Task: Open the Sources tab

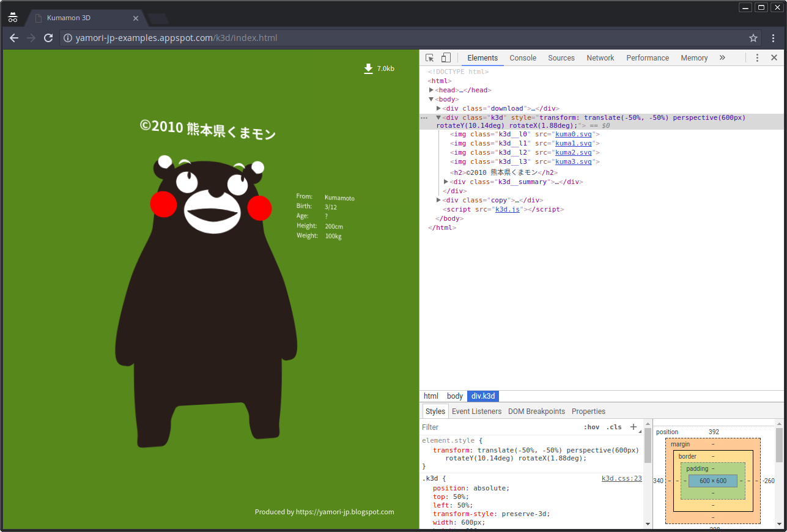Action: point(561,58)
